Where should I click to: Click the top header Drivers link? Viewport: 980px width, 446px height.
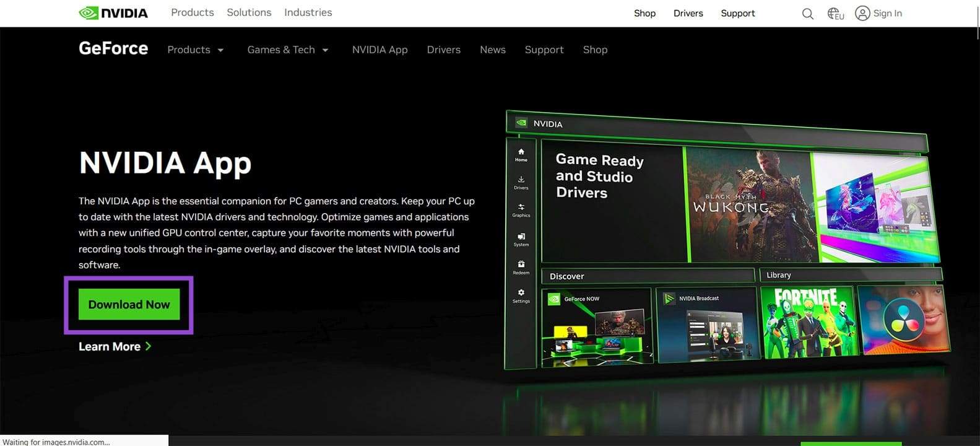tap(688, 13)
